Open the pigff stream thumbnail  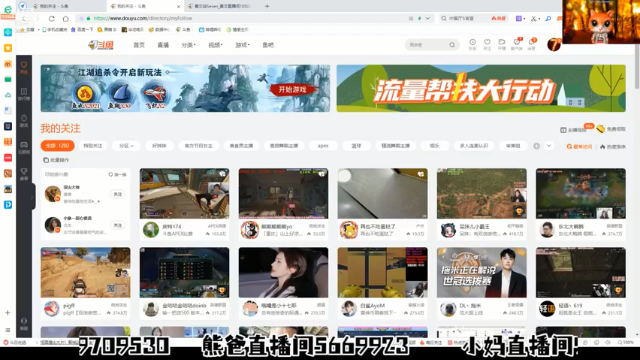point(85,272)
